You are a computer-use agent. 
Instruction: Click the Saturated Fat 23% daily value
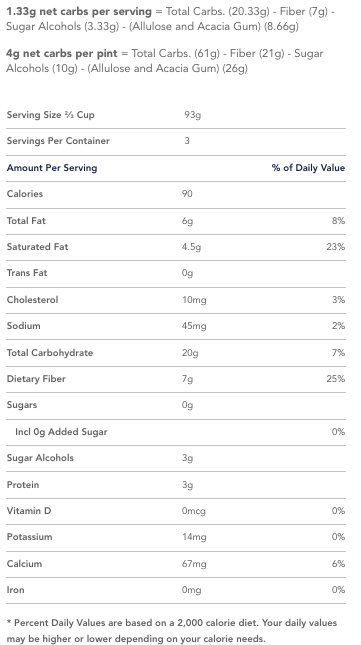(336, 247)
